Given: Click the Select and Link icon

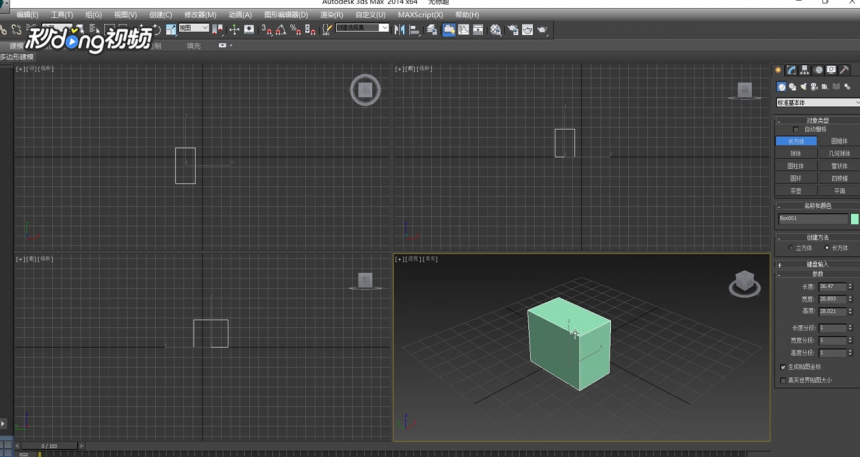Looking at the screenshot, I should 3,30.
